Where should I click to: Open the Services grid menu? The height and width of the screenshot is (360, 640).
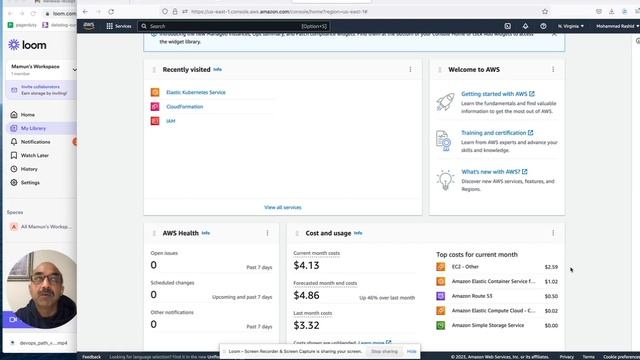(119, 26)
